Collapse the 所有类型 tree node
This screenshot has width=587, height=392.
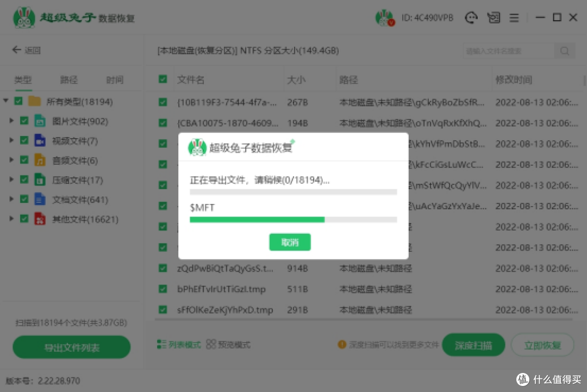pos(6,101)
